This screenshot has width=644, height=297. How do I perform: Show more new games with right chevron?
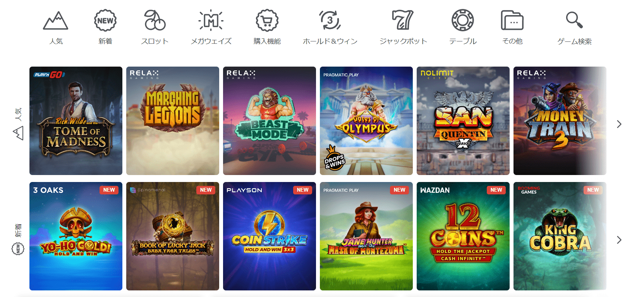coord(619,240)
